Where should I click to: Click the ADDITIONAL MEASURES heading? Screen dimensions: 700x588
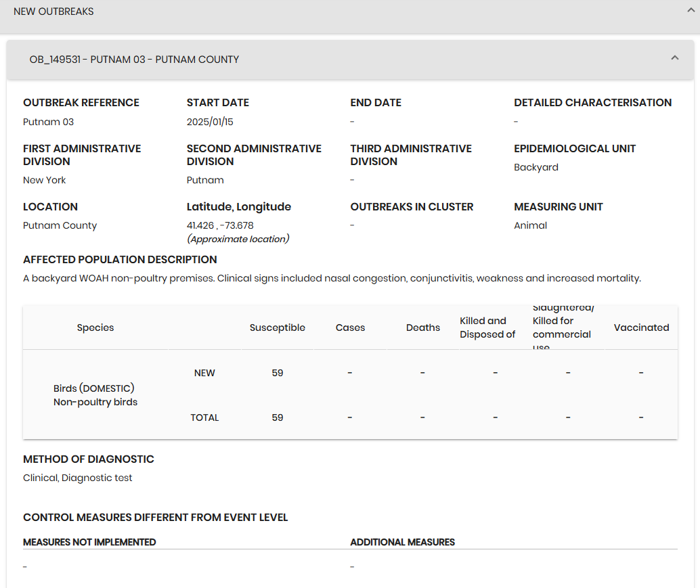click(x=402, y=542)
